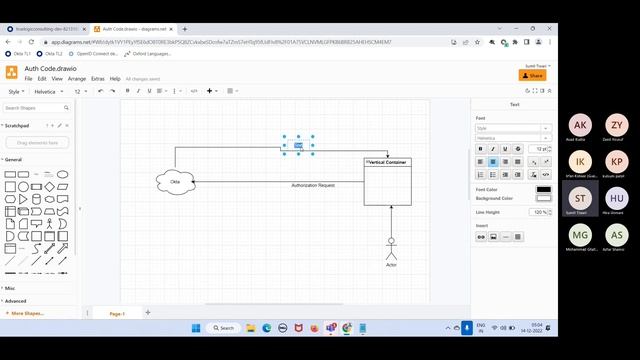Add a new page with plus button
Viewport: 640px width, 360px height.
point(148,313)
